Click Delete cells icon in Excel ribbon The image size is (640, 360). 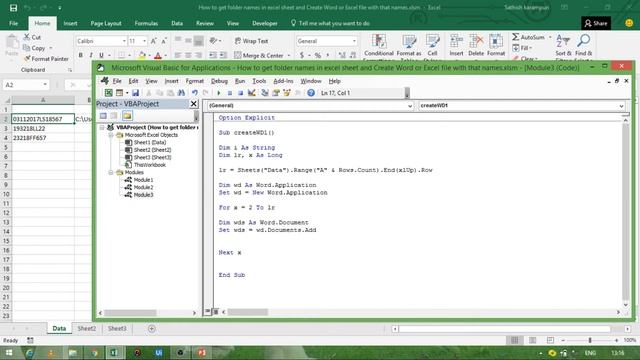[x=476, y=45]
